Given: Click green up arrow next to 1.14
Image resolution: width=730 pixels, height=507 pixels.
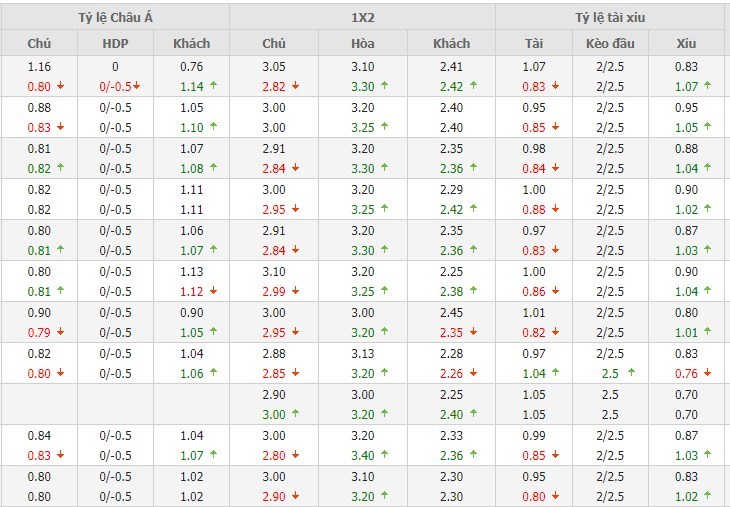Looking at the screenshot, I should coord(213,86).
